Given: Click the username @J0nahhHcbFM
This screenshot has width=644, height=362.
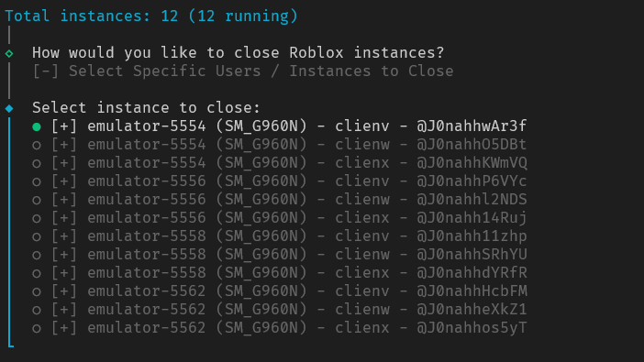Looking at the screenshot, I should pos(472,291).
